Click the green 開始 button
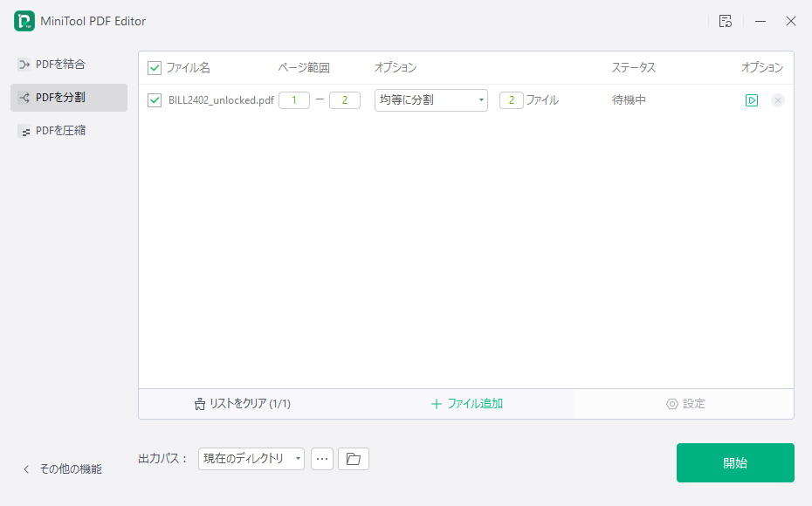Viewport: 812px width, 506px height. click(x=735, y=463)
